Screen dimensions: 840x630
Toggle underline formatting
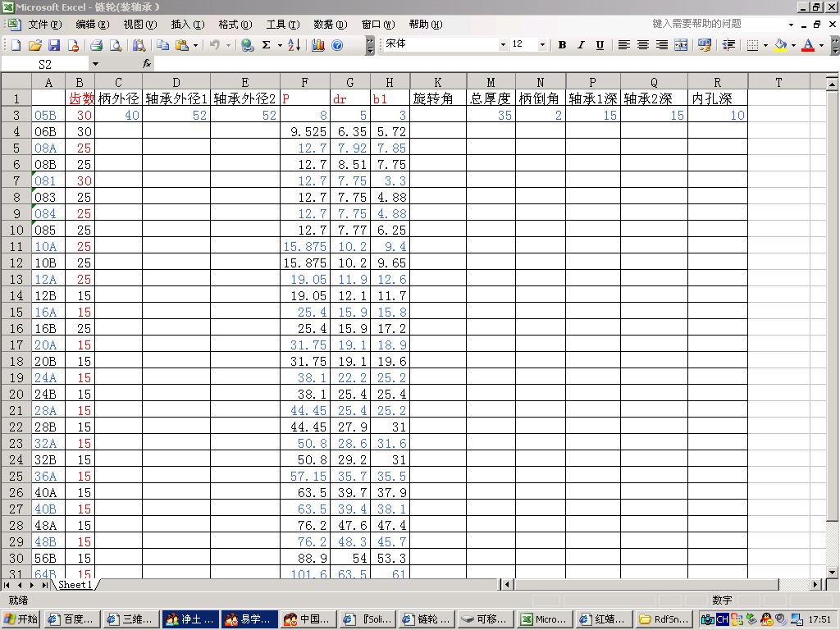(600, 45)
